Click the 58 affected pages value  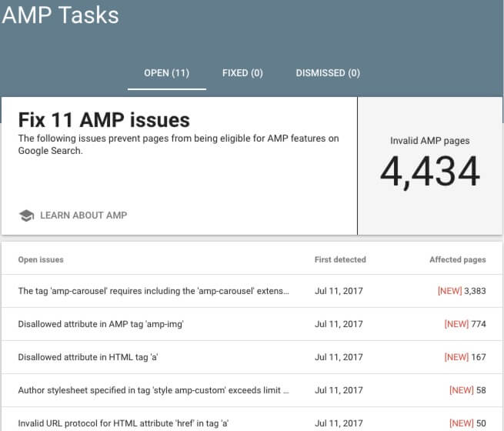coord(481,390)
